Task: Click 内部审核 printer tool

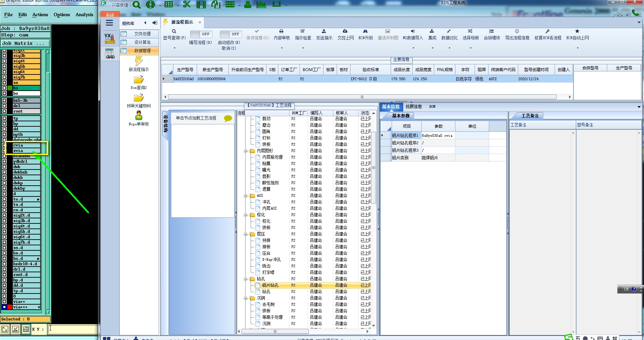Action: pyautogui.click(x=282, y=35)
